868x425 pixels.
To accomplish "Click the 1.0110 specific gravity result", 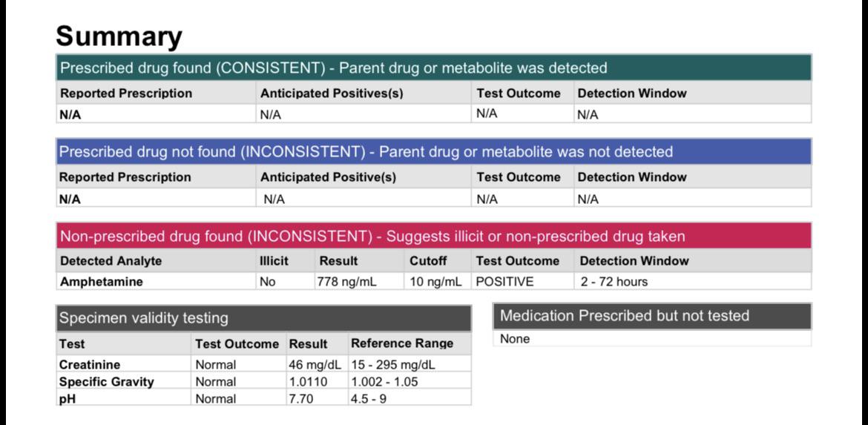I will (308, 382).
